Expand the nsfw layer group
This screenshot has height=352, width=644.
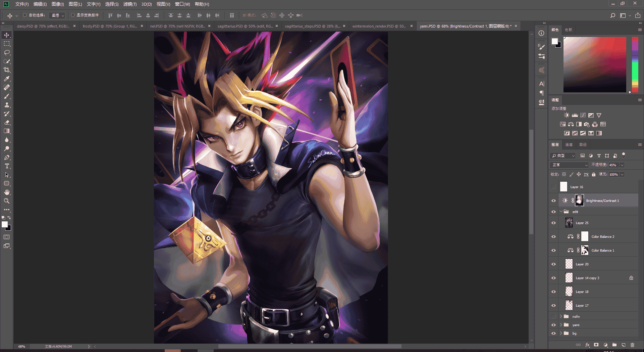point(561,316)
